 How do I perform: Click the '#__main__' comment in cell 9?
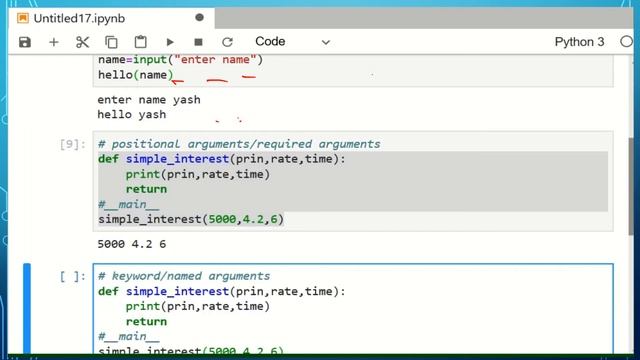129,204
